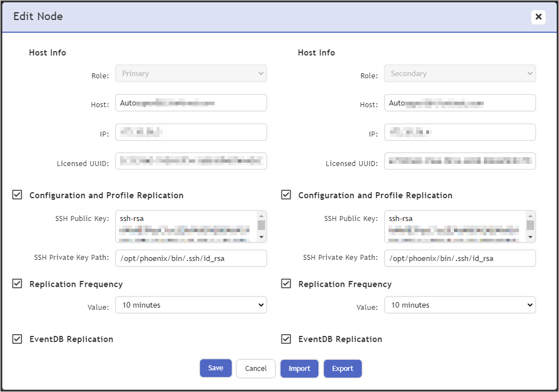559x392 pixels.
Task: Open Primary node replication frequency dropdown
Action: [191, 305]
